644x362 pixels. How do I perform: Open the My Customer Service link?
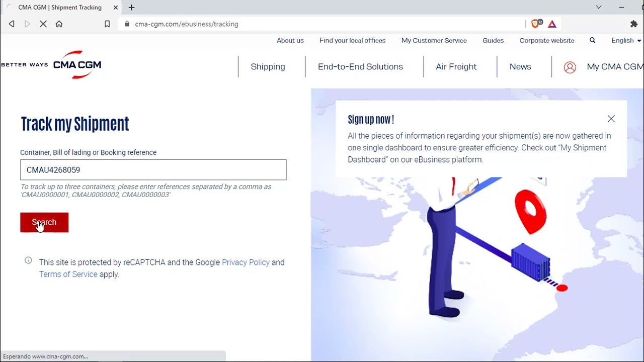coord(434,40)
